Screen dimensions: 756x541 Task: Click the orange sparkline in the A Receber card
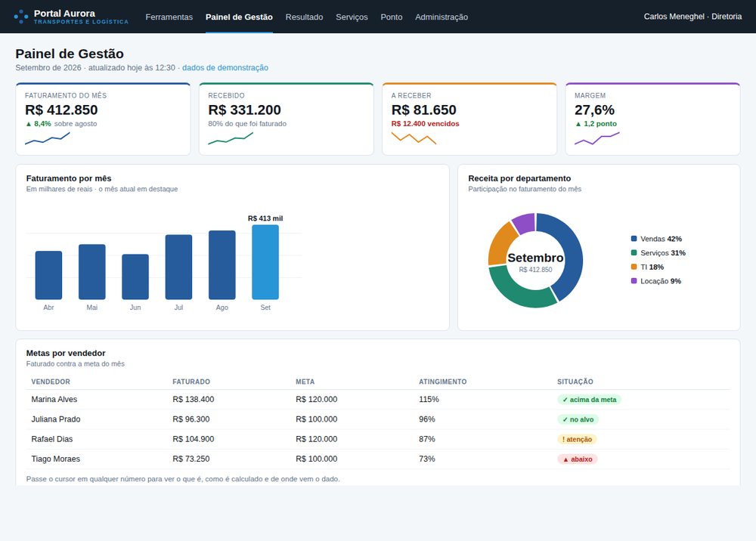pos(414,138)
